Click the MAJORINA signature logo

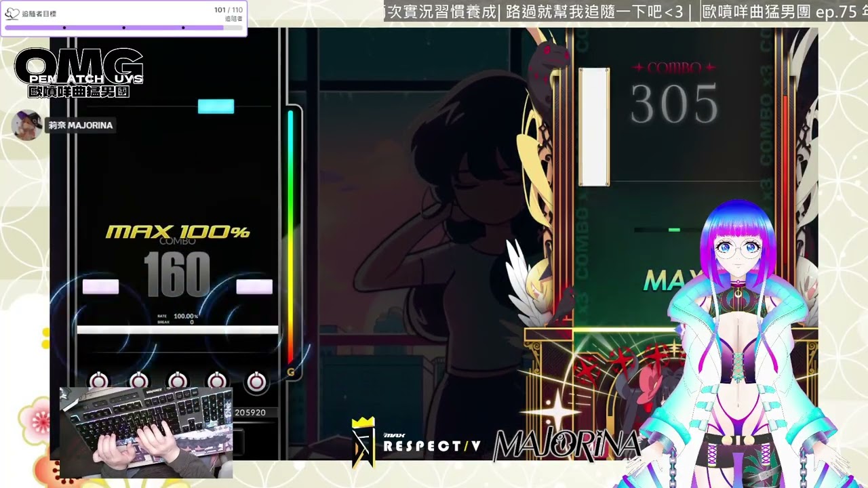click(x=567, y=445)
